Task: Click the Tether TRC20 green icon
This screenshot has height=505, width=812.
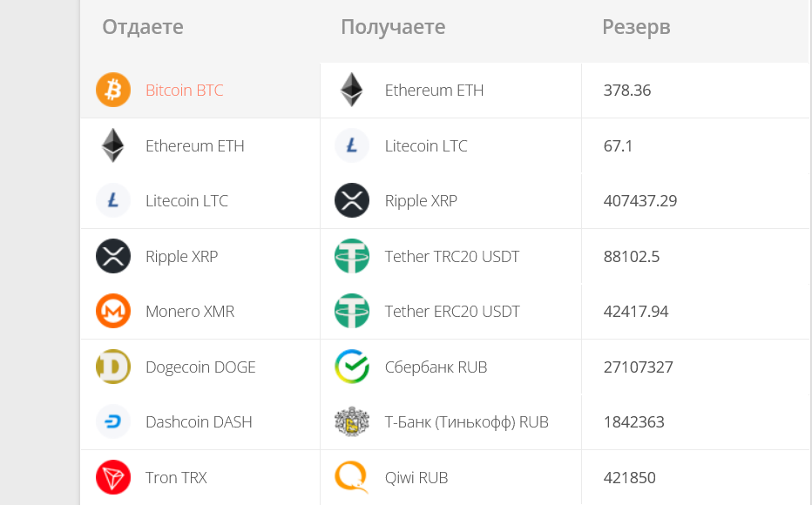Action: pos(352,256)
